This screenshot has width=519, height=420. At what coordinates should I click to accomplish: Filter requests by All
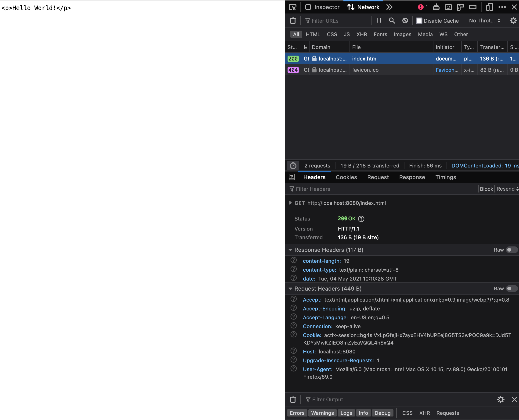coord(296,34)
